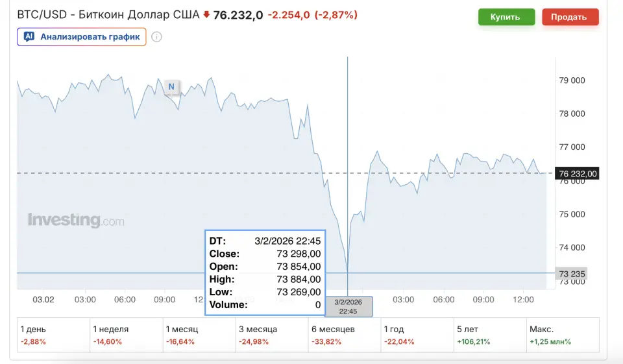This screenshot has width=623, height=364.
Task: Open the info icon beside Анализировать график
Action: pyautogui.click(x=156, y=37)
